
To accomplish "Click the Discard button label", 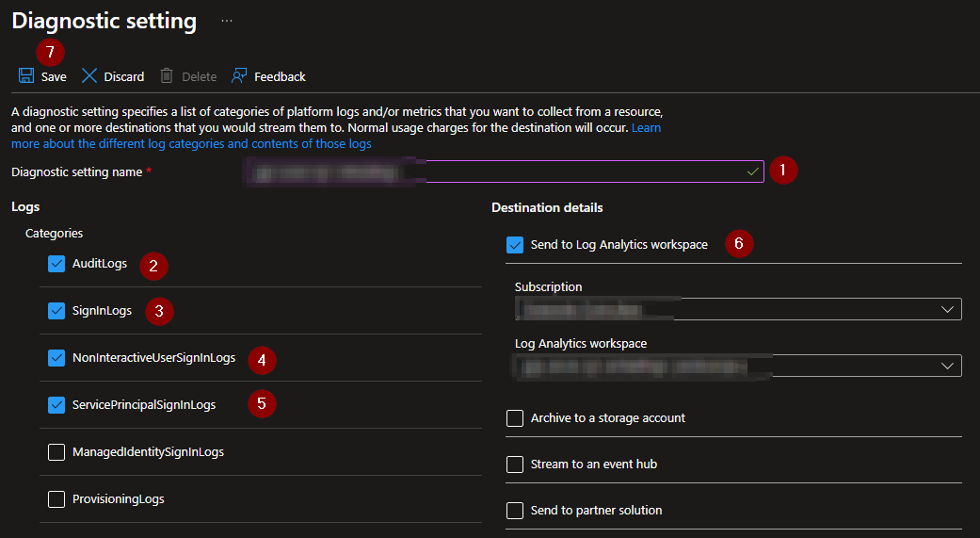I will 124,77.
